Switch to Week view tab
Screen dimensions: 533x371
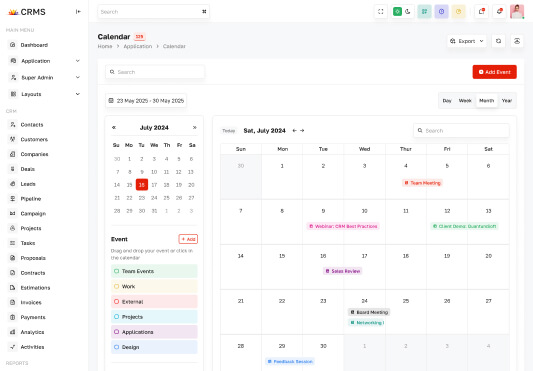465,101
